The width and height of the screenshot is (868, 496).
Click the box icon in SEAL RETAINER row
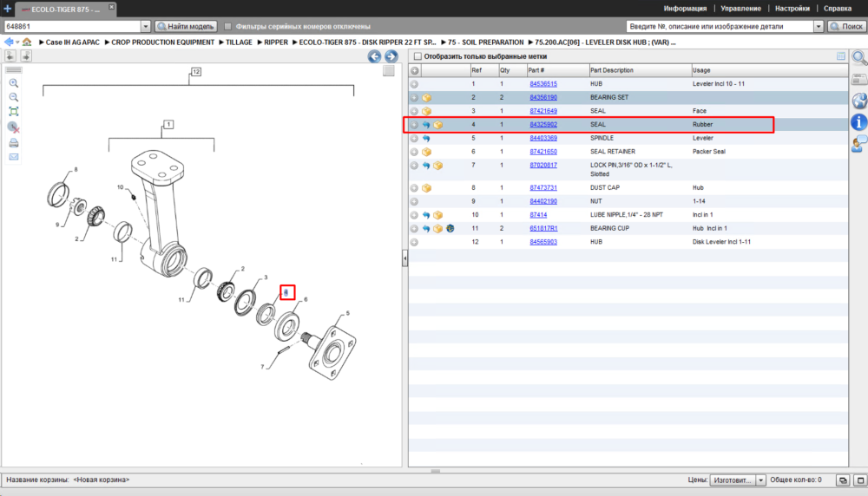coord(426,152)
